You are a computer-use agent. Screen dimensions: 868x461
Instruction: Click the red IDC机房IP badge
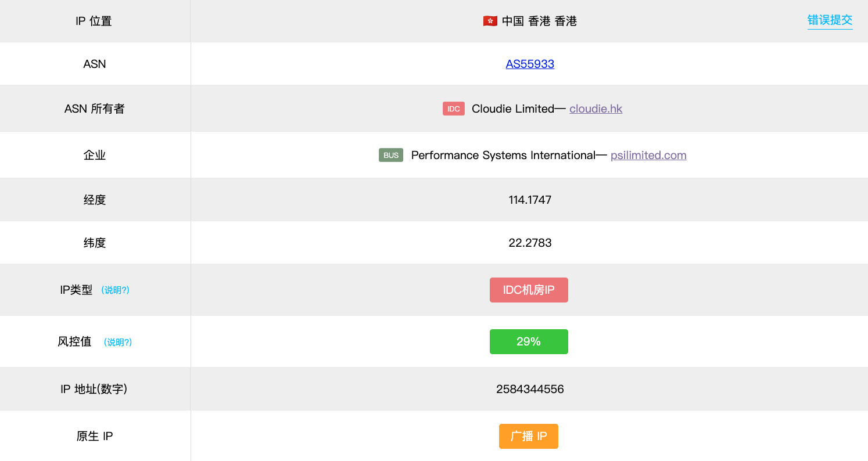click(529, 290)
